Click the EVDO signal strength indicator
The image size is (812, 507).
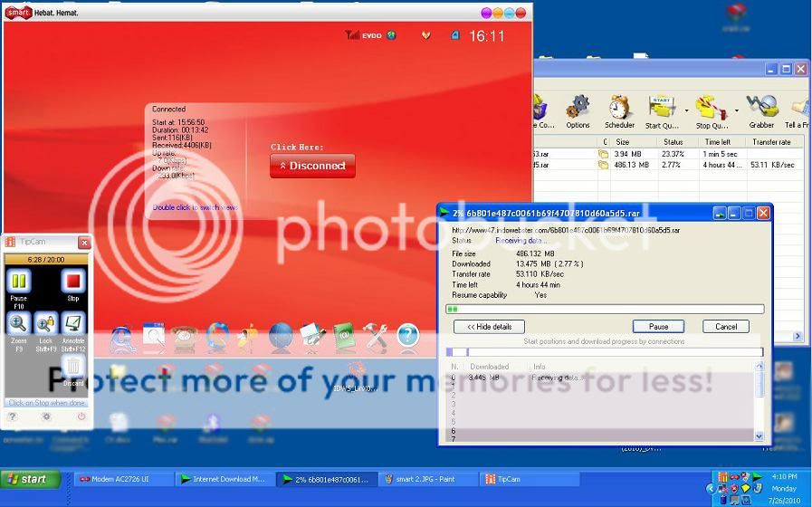coord(363,35)
